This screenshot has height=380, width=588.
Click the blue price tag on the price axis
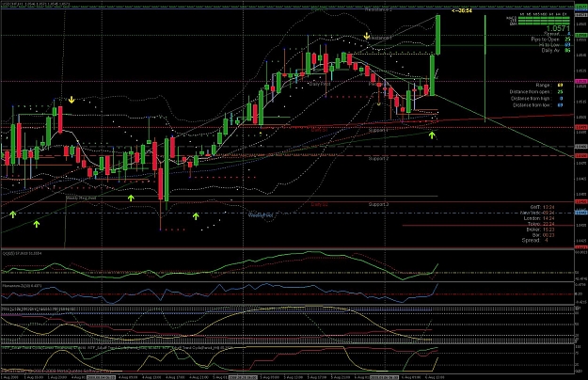[x=580, y=213]
